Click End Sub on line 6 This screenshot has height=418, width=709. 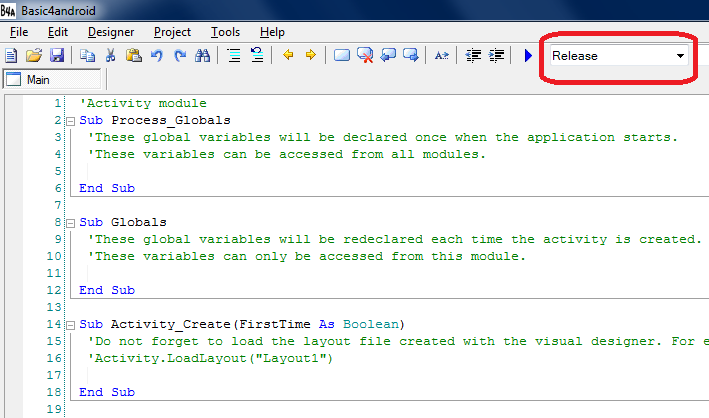click(107, 188)
